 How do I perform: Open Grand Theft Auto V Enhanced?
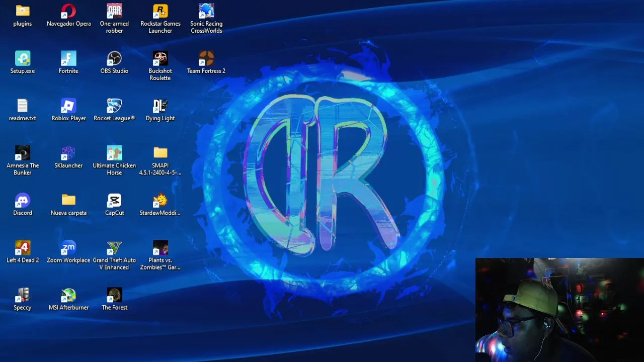coord(114,247)
